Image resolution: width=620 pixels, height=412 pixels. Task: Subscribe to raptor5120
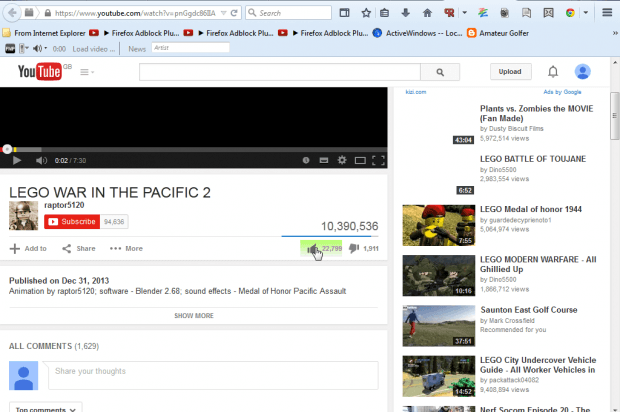pyautogui.click(x=72, y=221)
